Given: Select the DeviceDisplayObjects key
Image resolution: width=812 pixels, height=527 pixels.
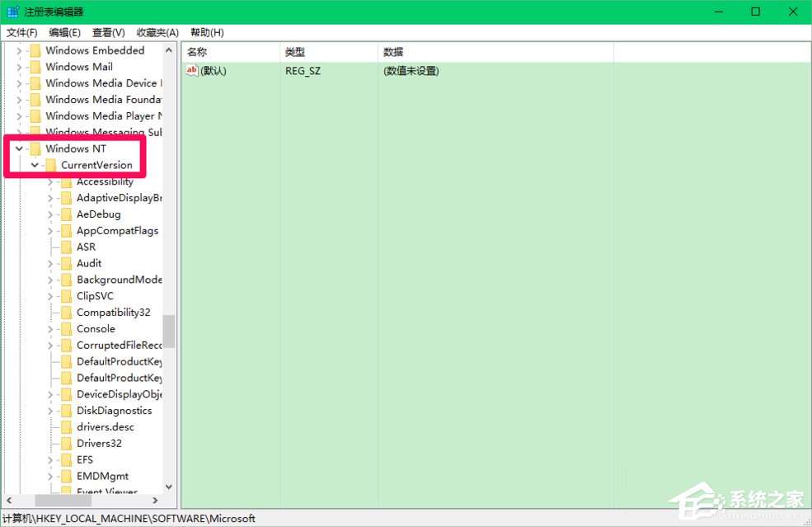Looking at the screenshot, I should point(111,393).
